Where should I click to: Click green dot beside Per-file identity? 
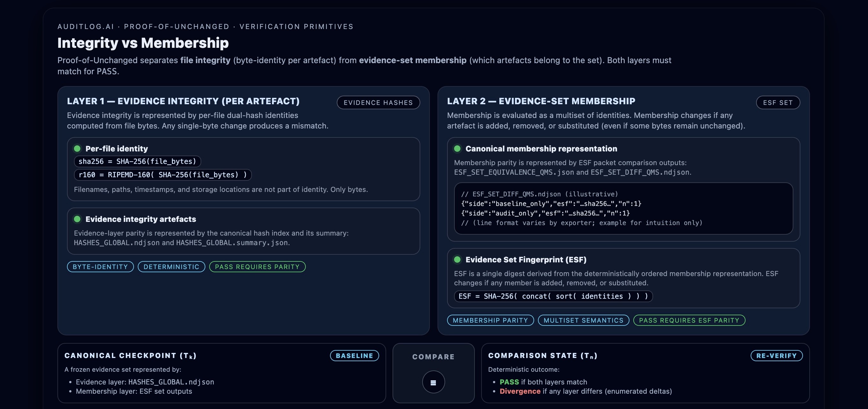(77, 149)
